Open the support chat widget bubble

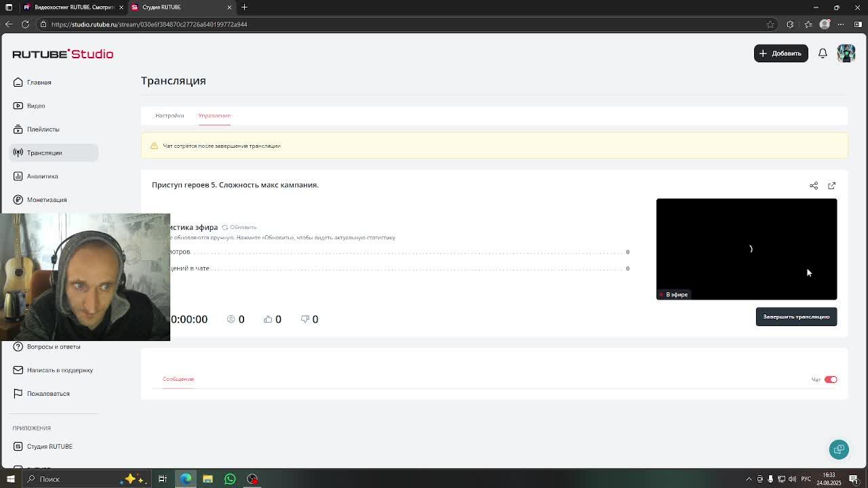click(839, 449)
